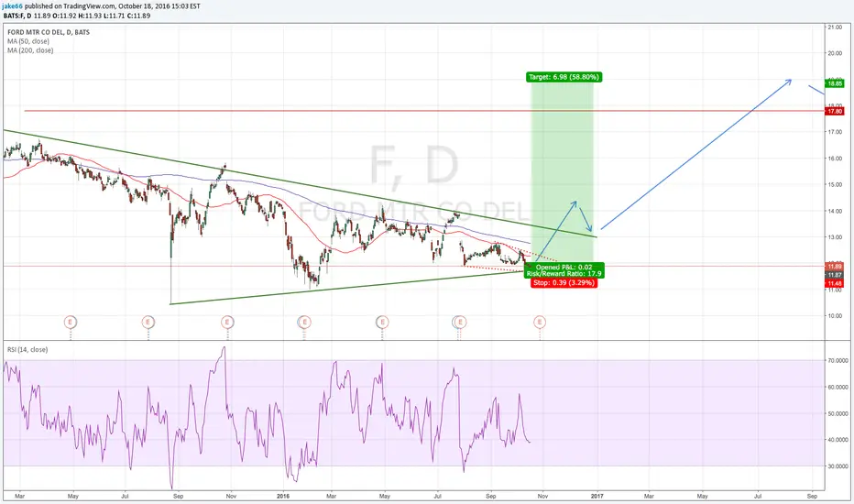Image resolution: width=854 pixels, height=504 pixels.
Task: Click the green 18.88 price axis tag
Action: [835, 83]
